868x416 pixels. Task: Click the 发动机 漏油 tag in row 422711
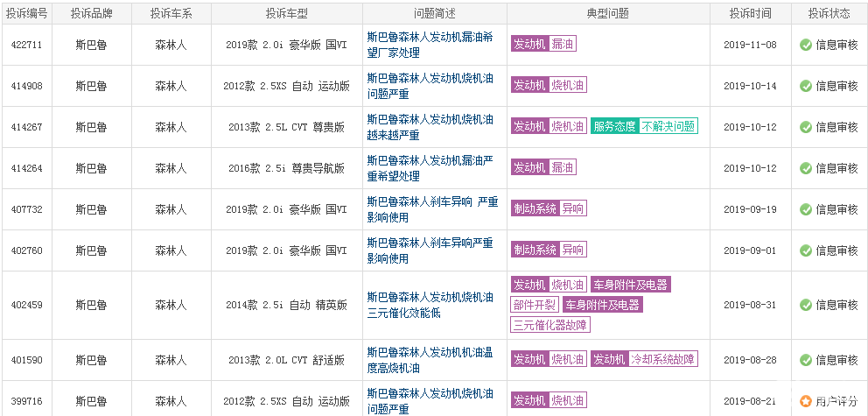[x=543, y=45]
